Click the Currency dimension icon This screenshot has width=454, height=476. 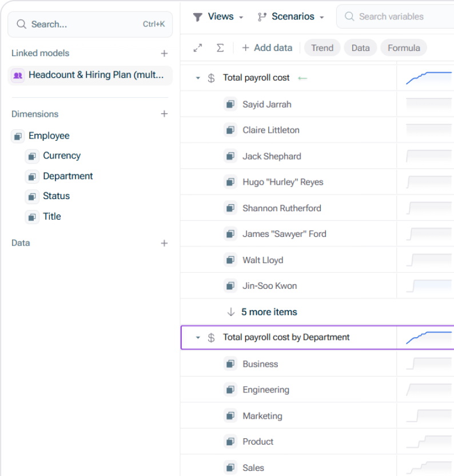point(32,156)
